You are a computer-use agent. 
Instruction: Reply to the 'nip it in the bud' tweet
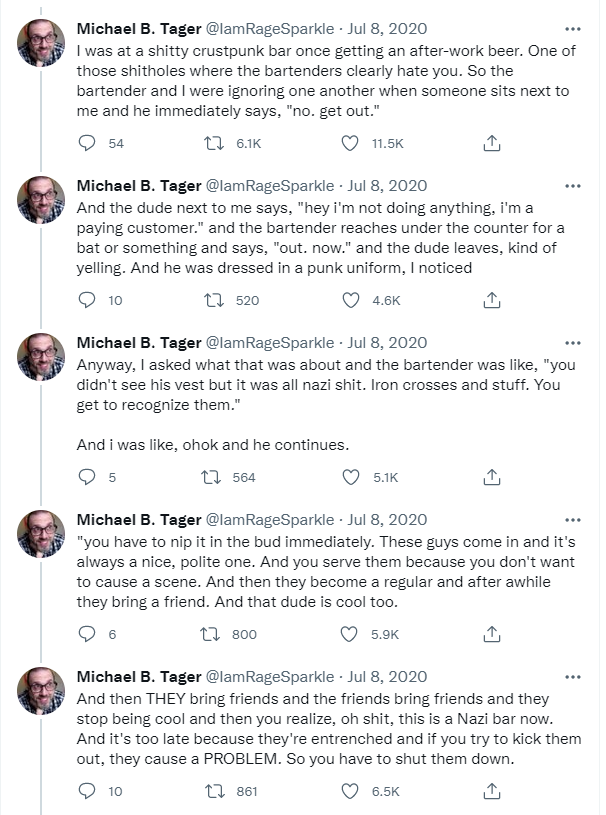coord(87,634)
